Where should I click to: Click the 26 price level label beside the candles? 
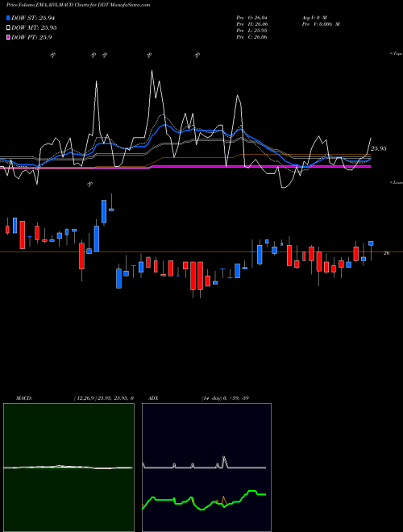click(x=386, y=253)
